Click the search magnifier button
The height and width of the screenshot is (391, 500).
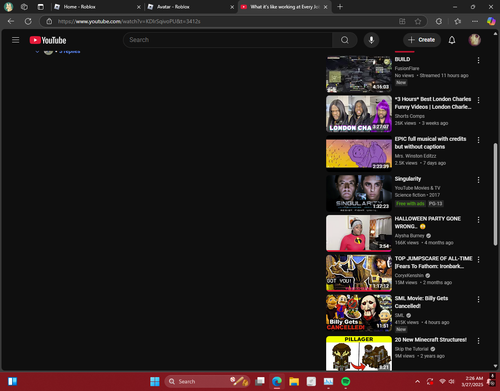pyautogui.click(x=345, y=40)
